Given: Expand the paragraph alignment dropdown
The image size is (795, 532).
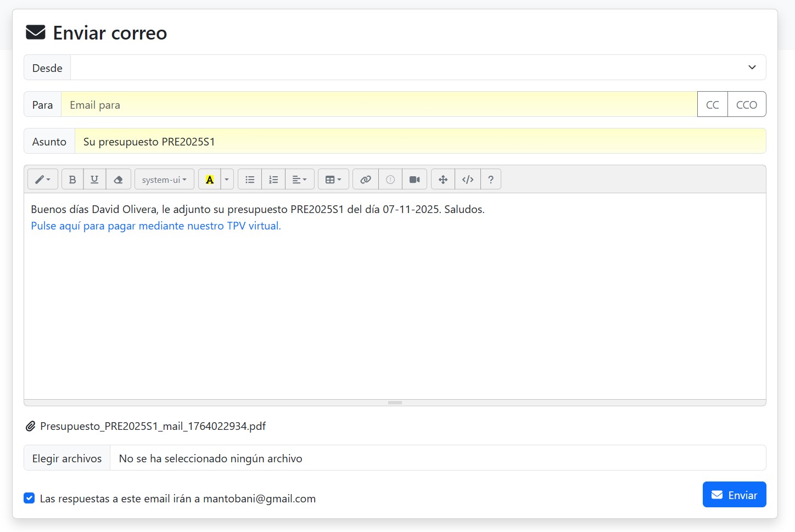Looking at the screenshot, I should (x=299, y=180).
